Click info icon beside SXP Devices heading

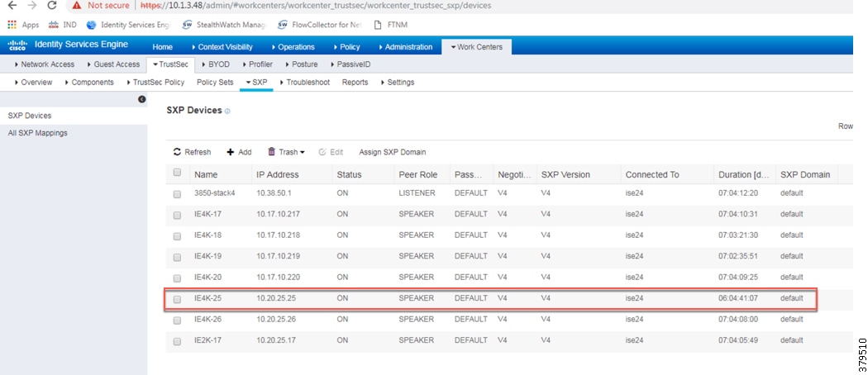[x=227, y=112]
